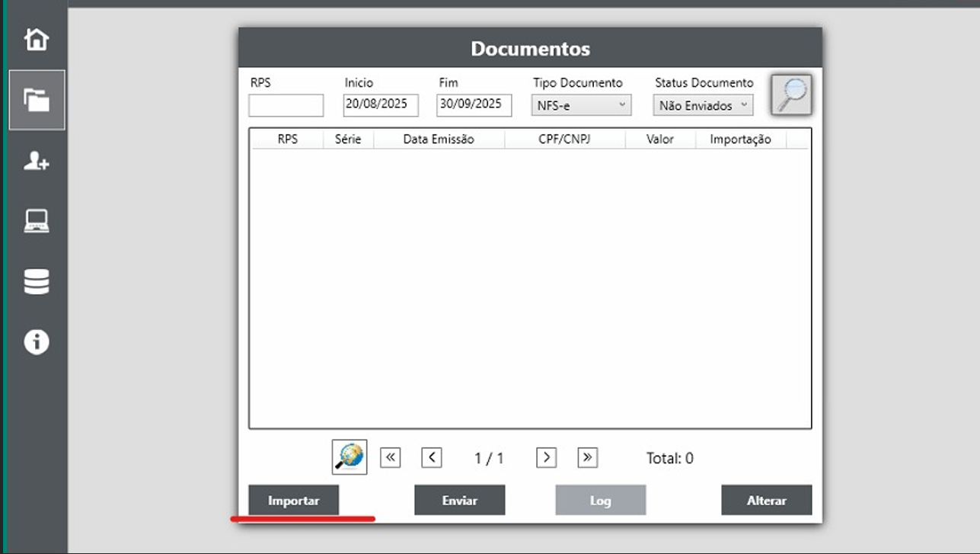Jump to the last page
Viewport: 980px width, 554px height.
pyautogui.click(x=587, y=457)
